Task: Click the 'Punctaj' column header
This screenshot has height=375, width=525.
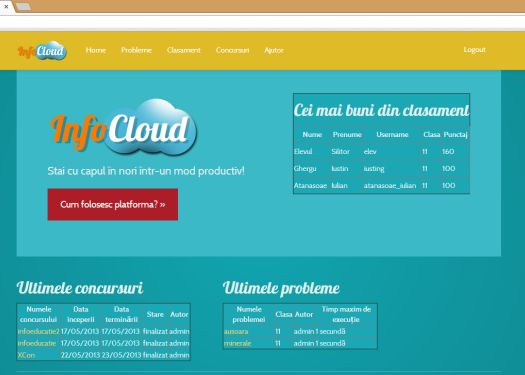Action: pos(455,135)
